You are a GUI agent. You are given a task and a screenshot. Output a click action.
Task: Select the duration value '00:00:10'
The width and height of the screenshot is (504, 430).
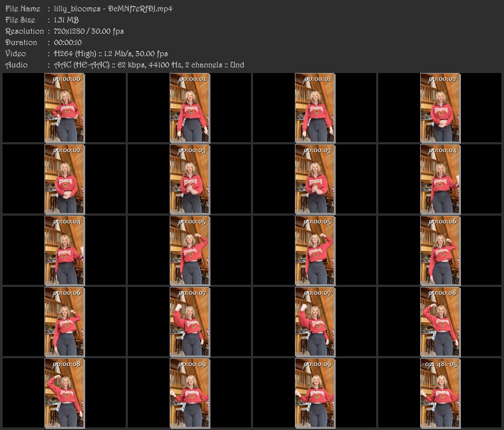(68, 42)
